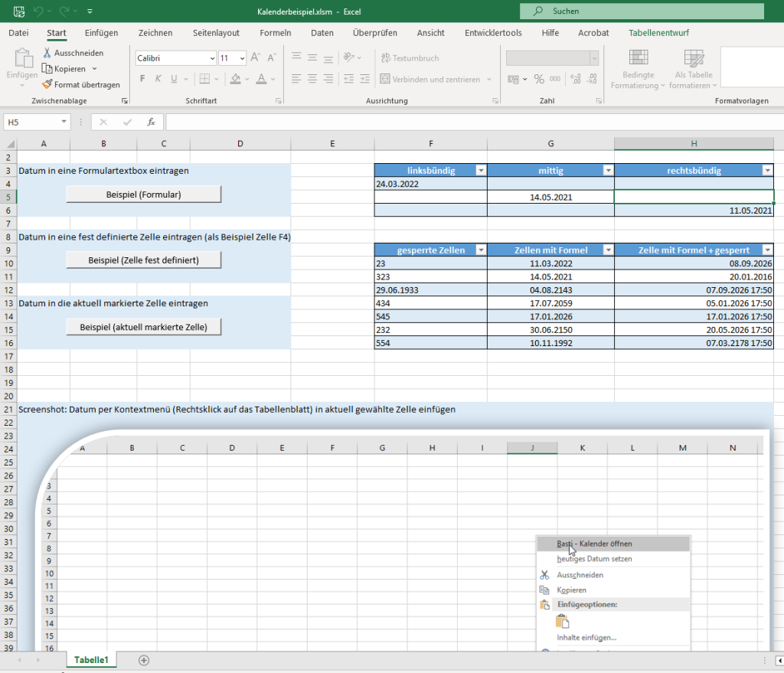
Task: Click the increase font size icon
Action: pos(256,58)
